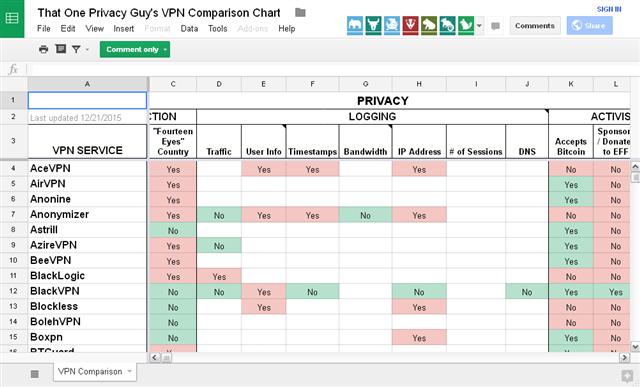Select the VPN Comparison sheet tab
The height and width of the screenshot is (387, 640).
(x=90, y=371)
